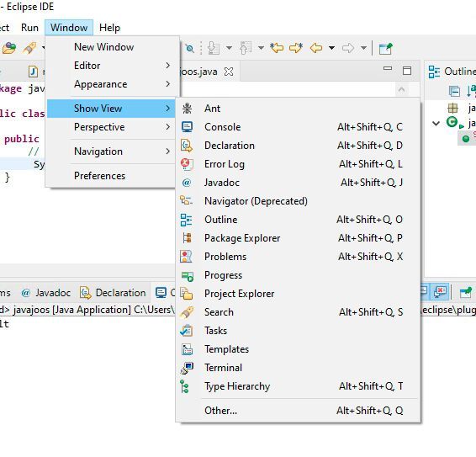Open Other... views dialog
The width and height of the screenshot is (476, 457).
click(x=298, y=411)
